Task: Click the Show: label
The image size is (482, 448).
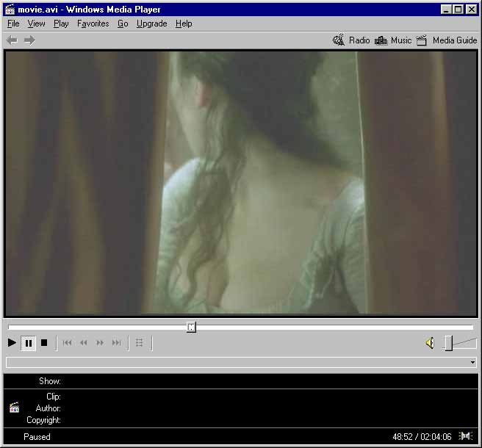Action: 50,381
